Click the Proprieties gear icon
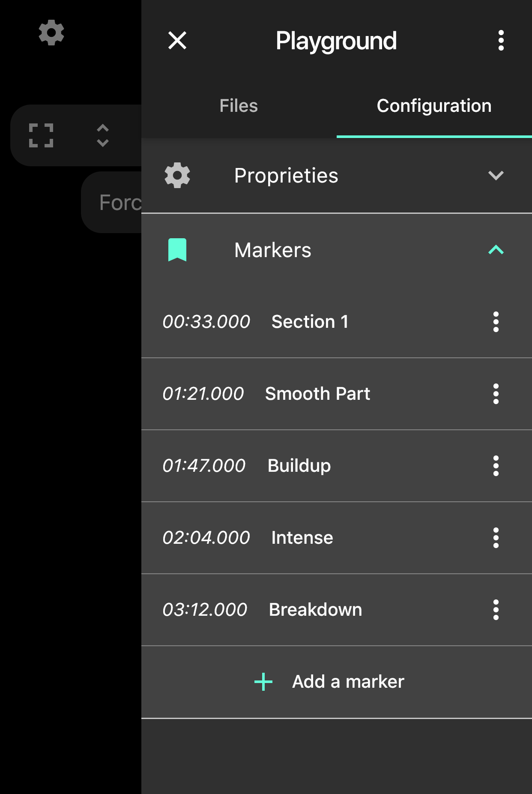The width and height of the screenshot is (532, 794). (x=177, y=175)
